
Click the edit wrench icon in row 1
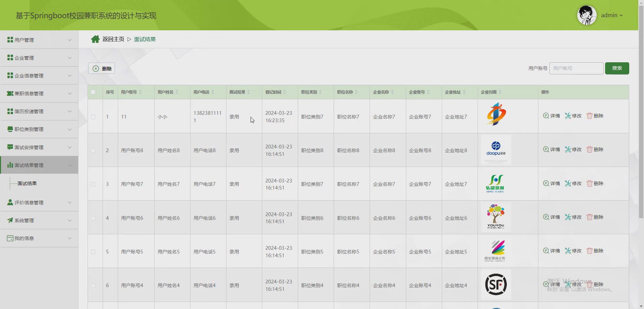[568, 116]
